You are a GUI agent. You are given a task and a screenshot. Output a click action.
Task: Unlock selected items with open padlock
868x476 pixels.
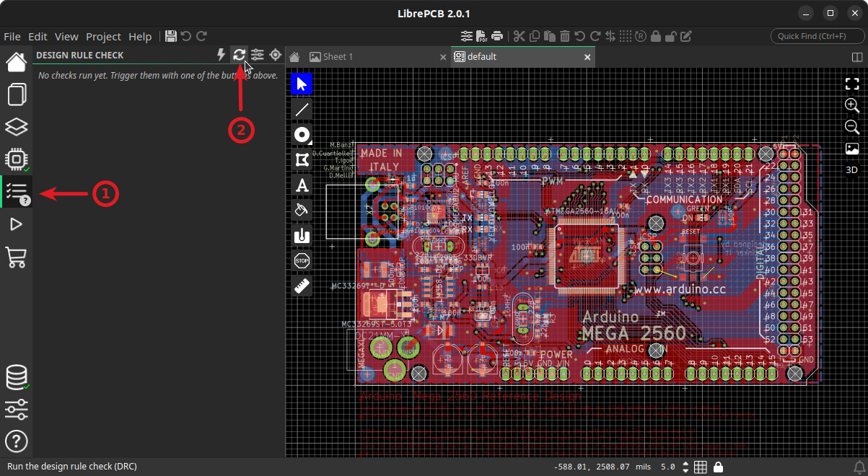[671, 36]
